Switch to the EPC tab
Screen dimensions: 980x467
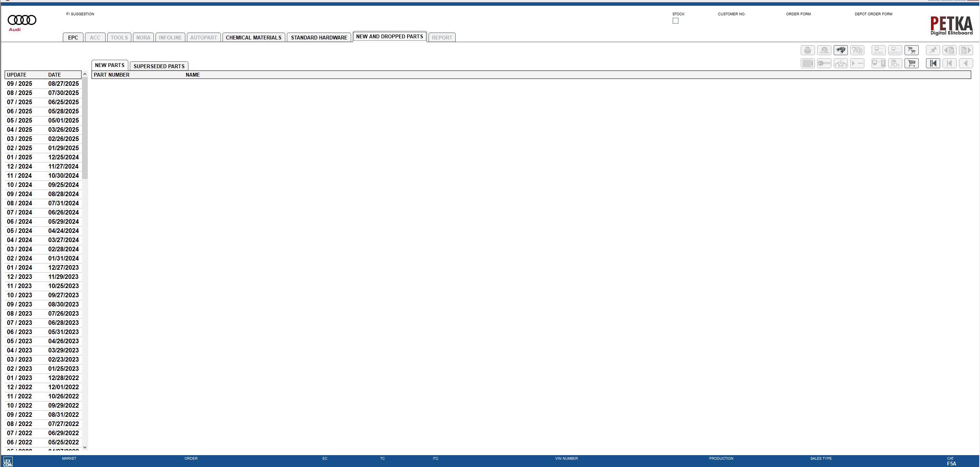pyautogui.click(x=73, y=37)
